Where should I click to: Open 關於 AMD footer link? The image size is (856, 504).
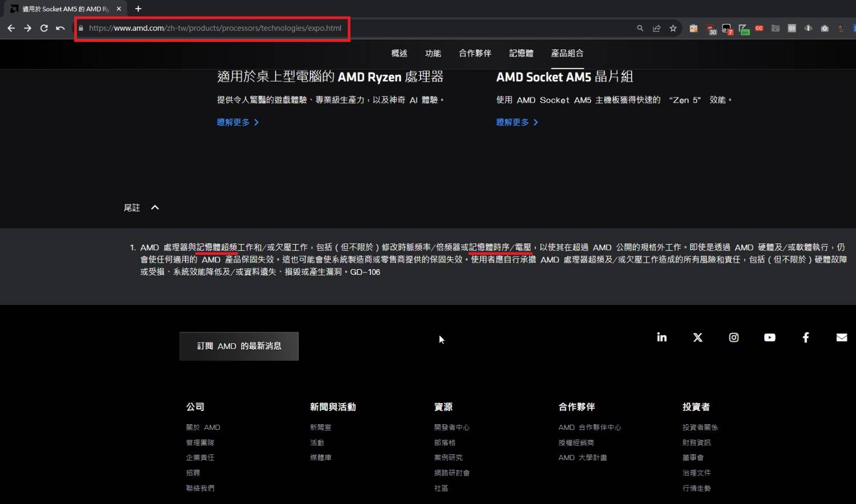click(203, 427)
